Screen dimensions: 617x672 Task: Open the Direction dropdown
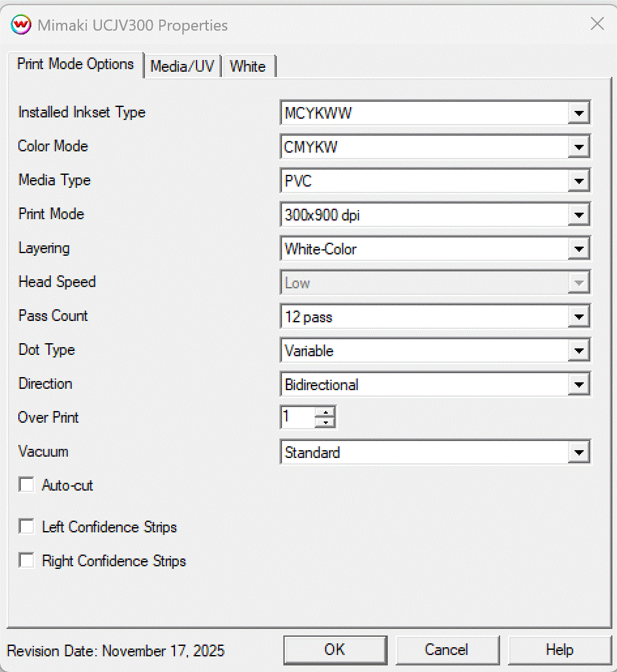[x=578, y=385]
